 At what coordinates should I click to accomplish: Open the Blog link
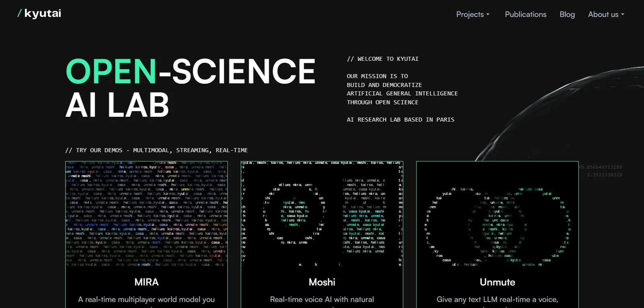pyautogui.click(x=567, y=14)
